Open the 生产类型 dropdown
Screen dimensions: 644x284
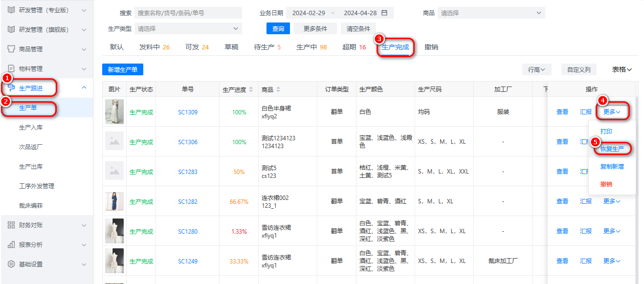click(189, 29)
